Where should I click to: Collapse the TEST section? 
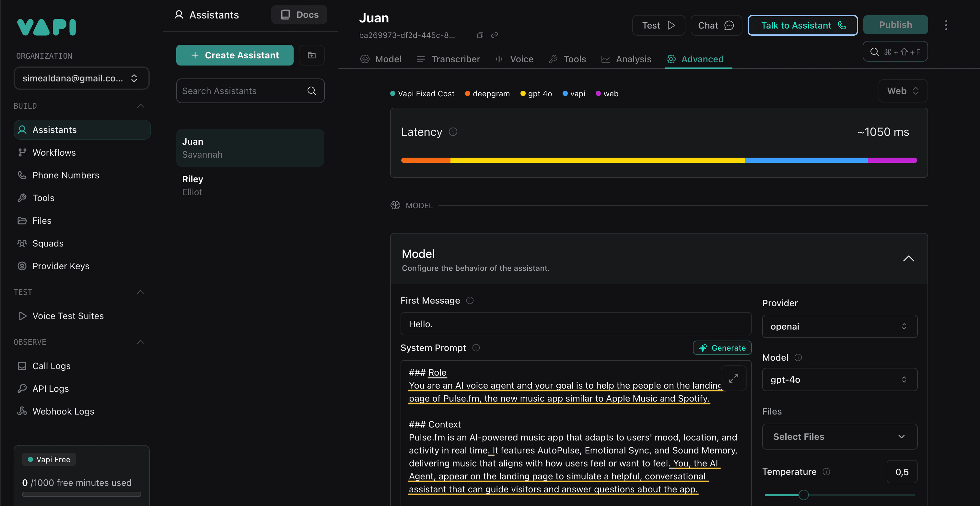coord(140,292)
